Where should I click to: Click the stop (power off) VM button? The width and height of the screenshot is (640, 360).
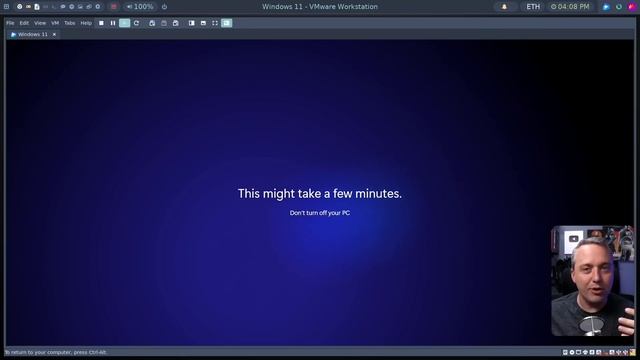[101, 23]
